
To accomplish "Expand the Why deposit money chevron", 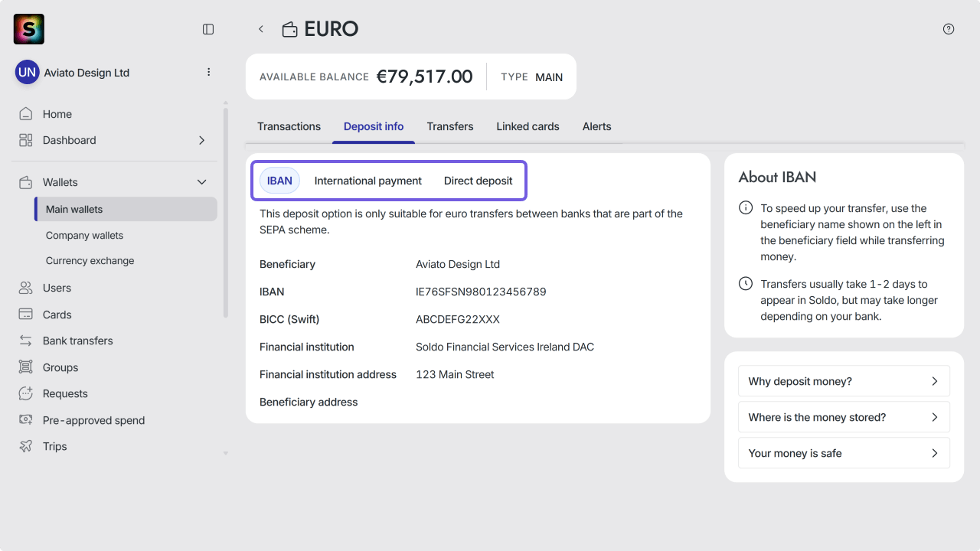I will click(935, 381).
